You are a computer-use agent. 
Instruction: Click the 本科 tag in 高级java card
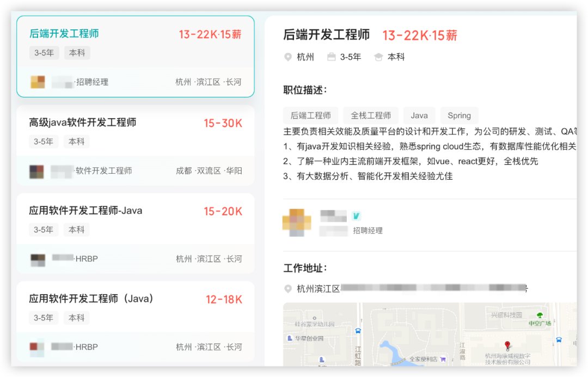pyautogui.click(x=77, y=142)
